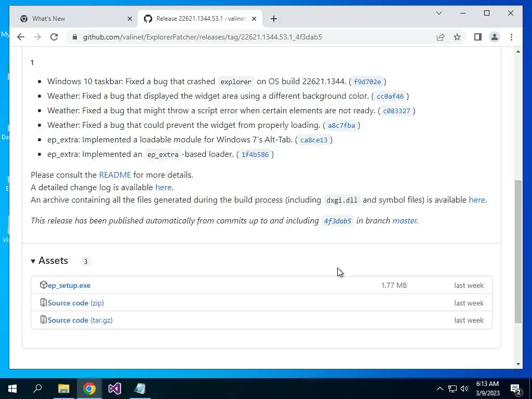Reload the GitHub release page

coord(54,37)
